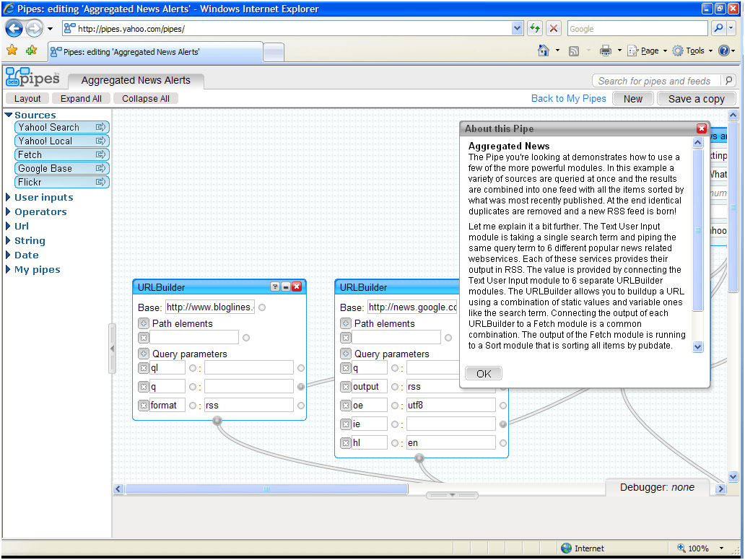Click the Add to Favorites icon
Screen dimensions: 745x560
click(31, 51)
